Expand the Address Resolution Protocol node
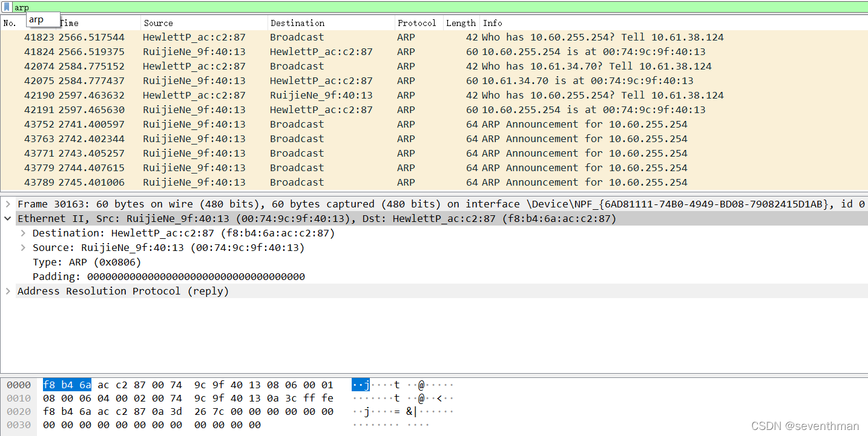 pos(8,291)
